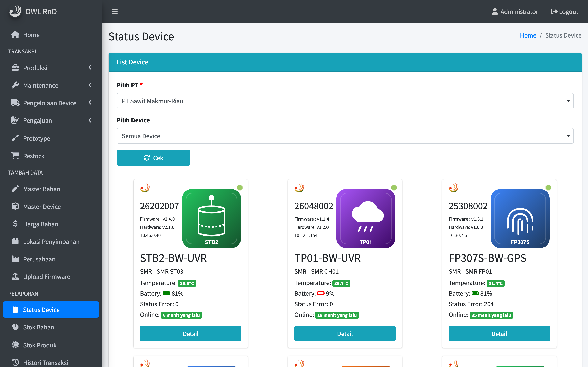Click green online indicator on STB2 card
The height and width of the screenshot is (367, 588).
[x=239, y=187]
